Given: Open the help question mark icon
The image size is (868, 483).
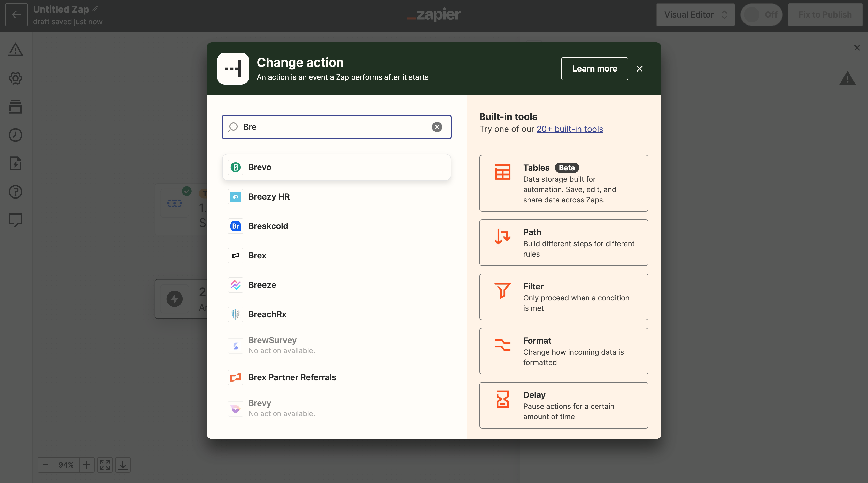Looking at the screenshot, I should [16, 192].
